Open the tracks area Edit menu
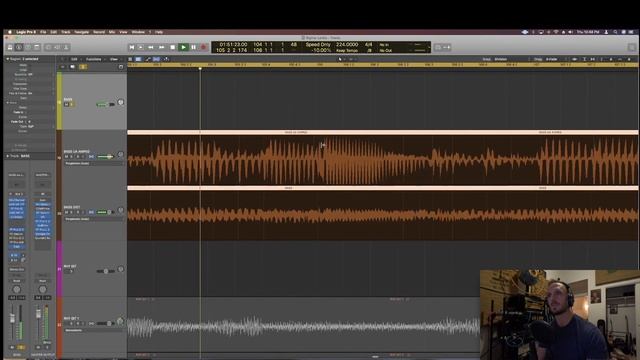The image size is (640, 360). point(74,59)
